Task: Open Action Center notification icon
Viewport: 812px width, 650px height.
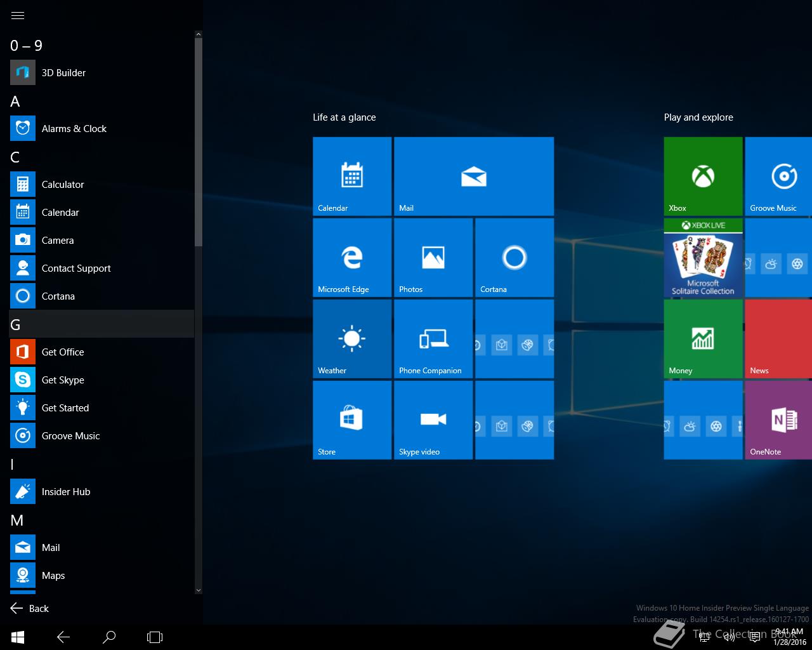Action: click(755, 637)
